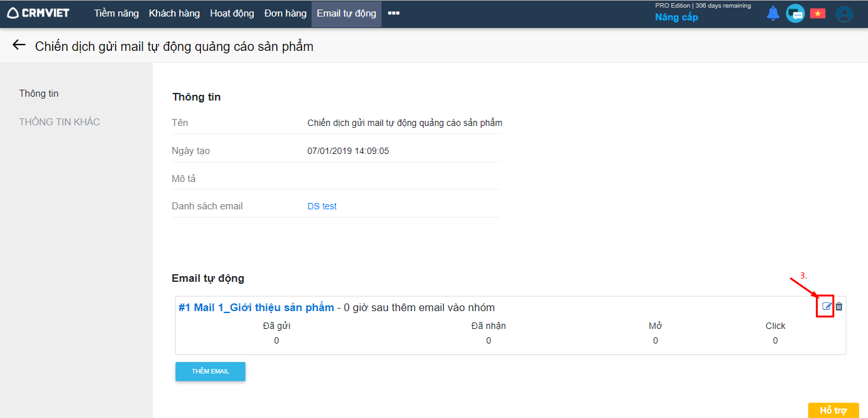868x418 pixels.
Task: Open Mail 1_Giới thiệu sản phẩm link
Action: coord(256,307)
